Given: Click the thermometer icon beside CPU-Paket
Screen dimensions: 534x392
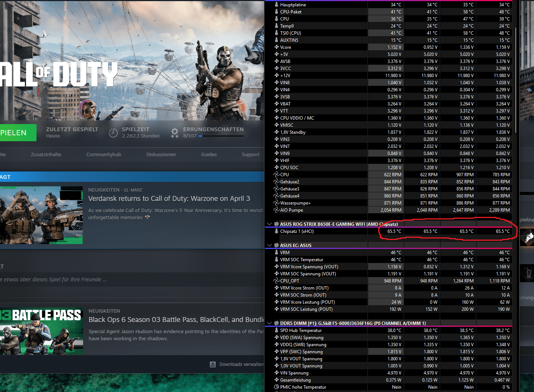Looking at the screenshot, I should pyautogui.click(x=277, y=12).
